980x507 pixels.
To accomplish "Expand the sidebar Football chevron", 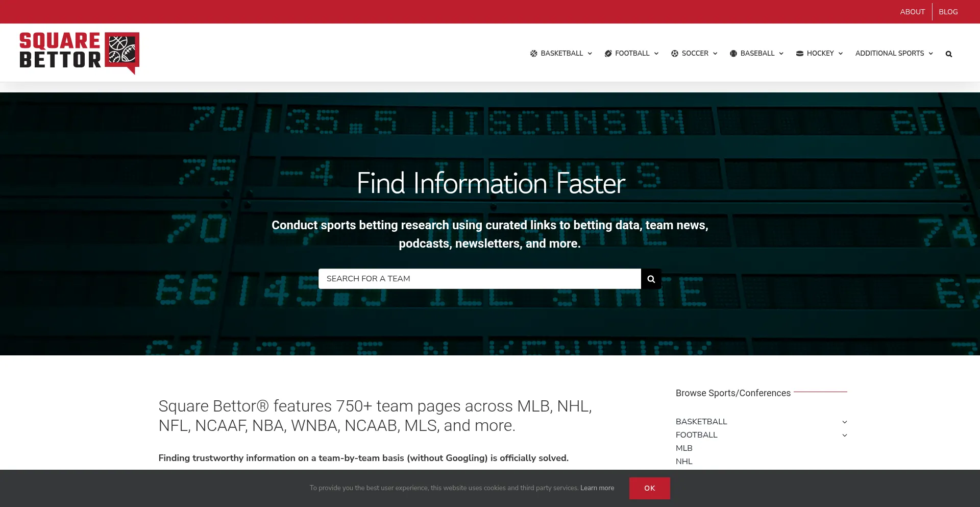I will 844,435.
